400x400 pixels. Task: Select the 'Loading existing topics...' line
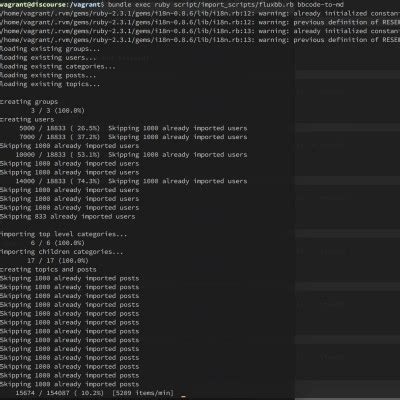50,84
